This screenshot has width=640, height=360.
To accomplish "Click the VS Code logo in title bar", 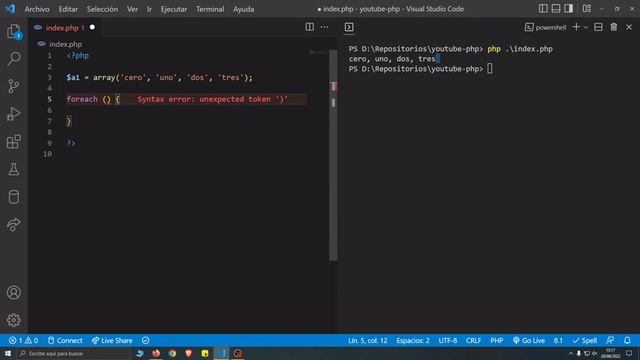I will (x=10, y=9).
